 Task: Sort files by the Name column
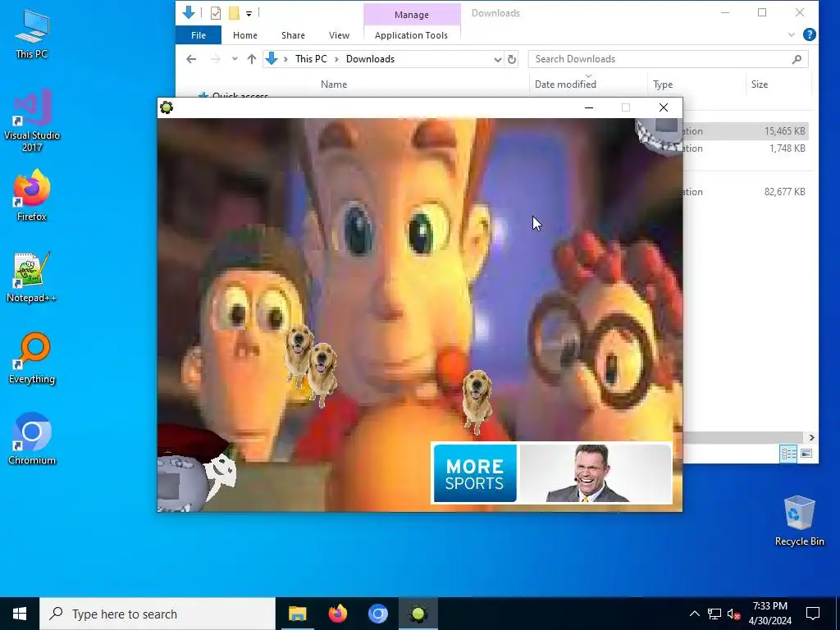[x=334, y=84]
